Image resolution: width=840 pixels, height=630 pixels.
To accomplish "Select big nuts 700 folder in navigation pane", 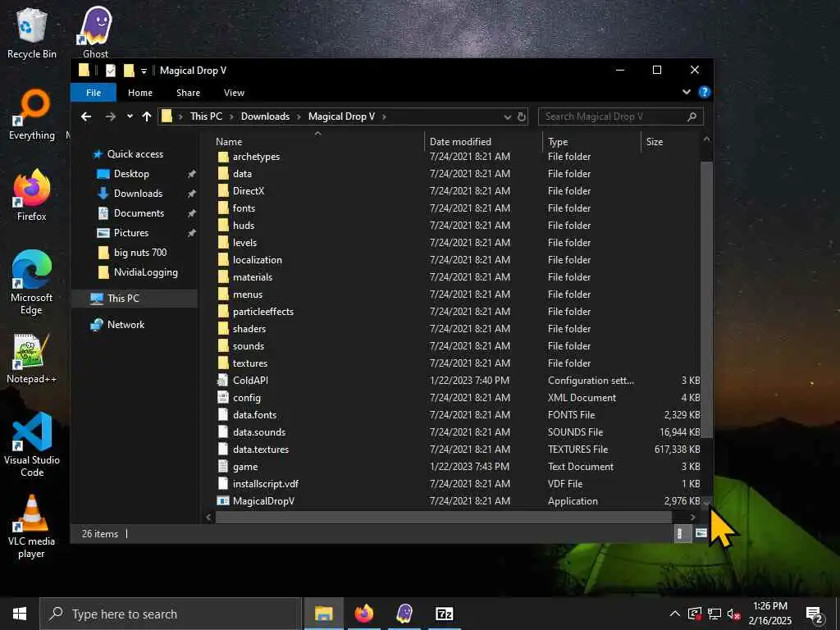I will pos(139,253).
